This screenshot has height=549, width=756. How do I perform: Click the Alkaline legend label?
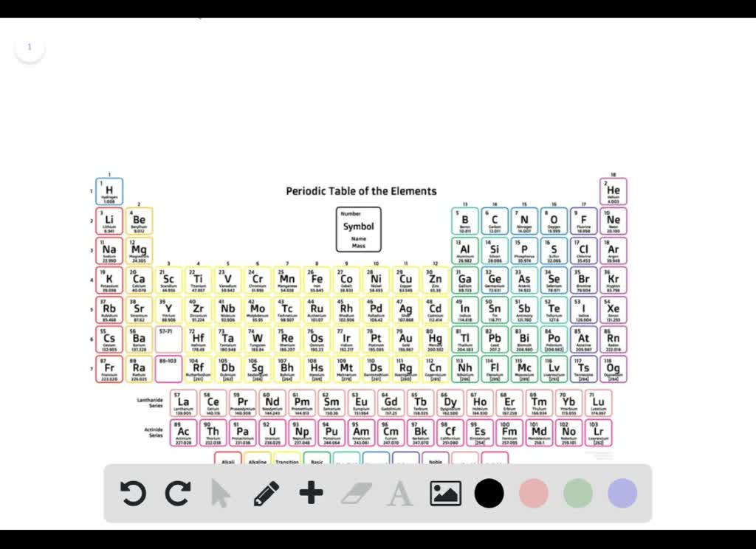click(x=257, y=462)
